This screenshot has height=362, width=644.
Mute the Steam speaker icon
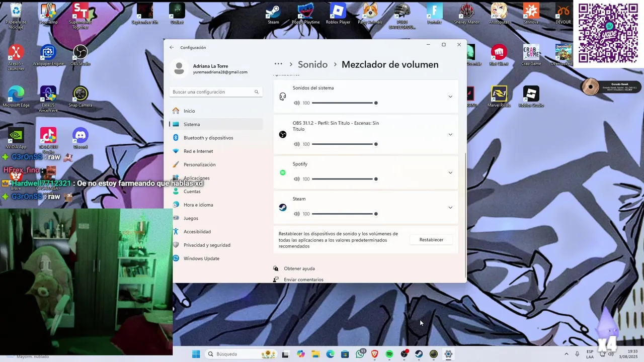297,214
